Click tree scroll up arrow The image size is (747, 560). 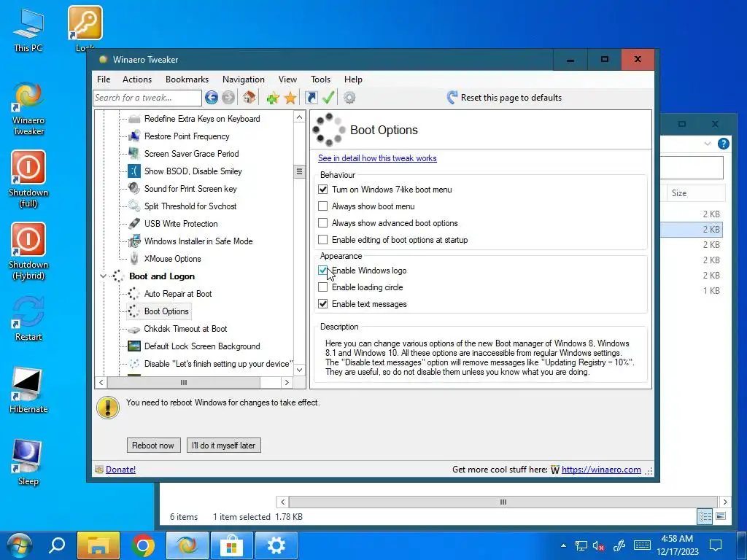pos(299,117)
